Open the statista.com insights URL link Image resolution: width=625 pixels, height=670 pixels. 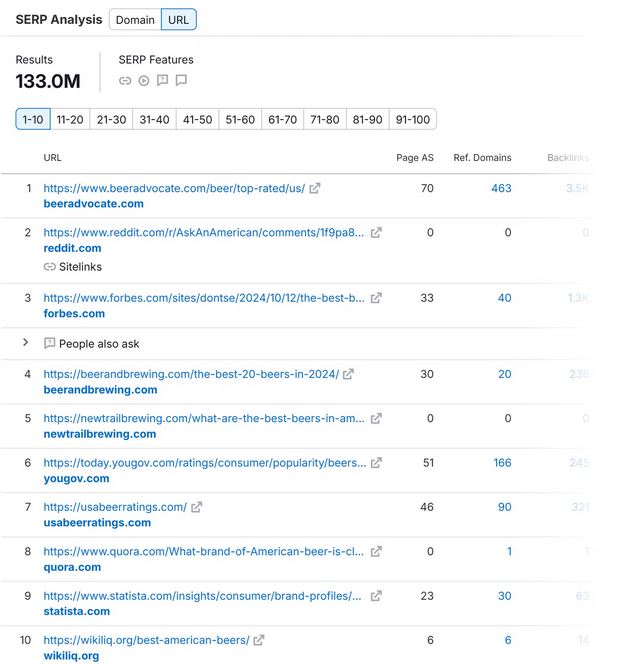[x=202, y=596]
